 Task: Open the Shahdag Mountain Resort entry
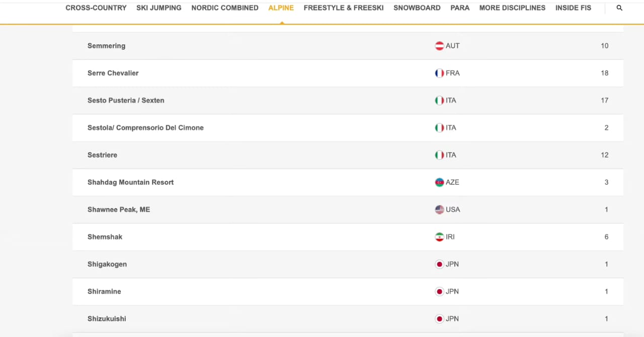coord(130,182)
